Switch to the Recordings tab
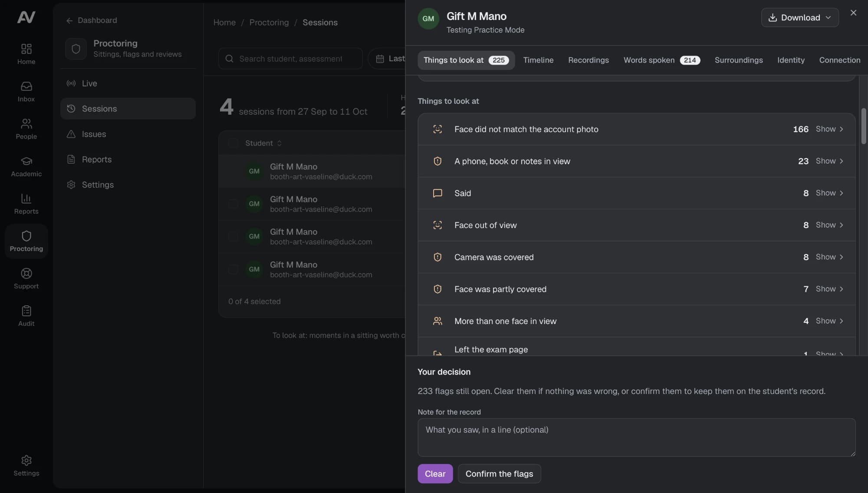The image size is (868, 493). 588,60
